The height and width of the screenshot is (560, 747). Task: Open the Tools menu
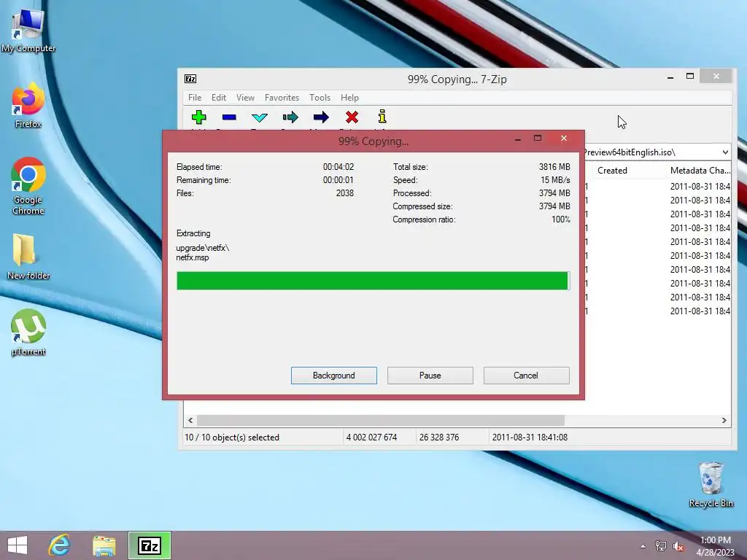[x=320, y=98]
